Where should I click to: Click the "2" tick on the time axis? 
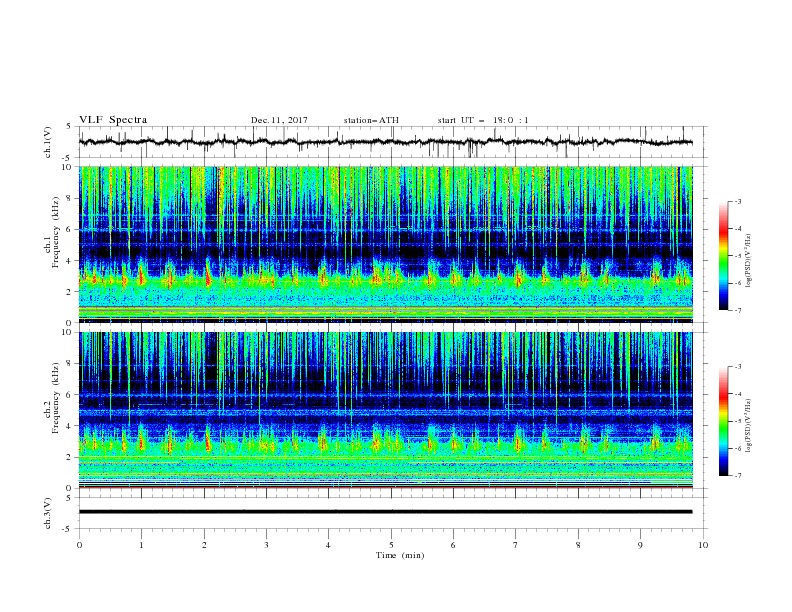(204, 545)
